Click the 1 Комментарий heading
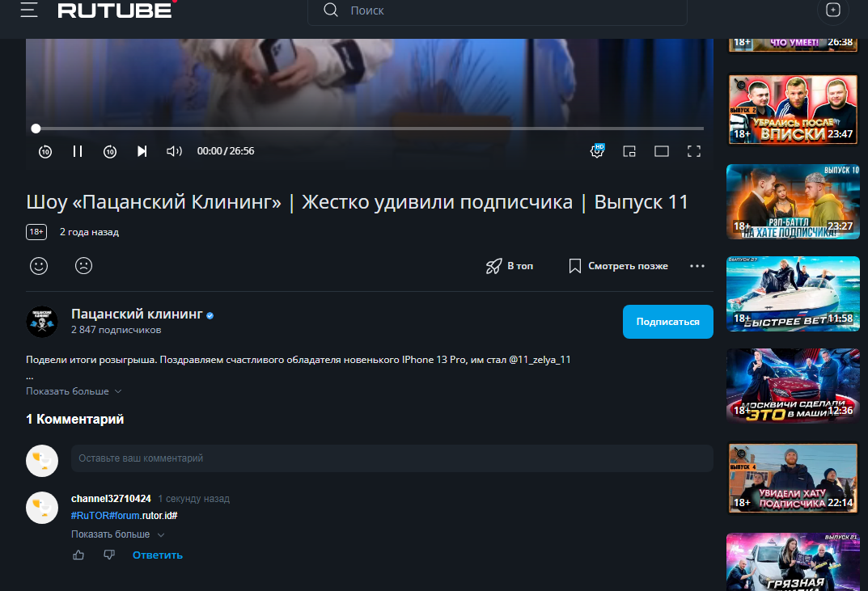 (74, 420)
